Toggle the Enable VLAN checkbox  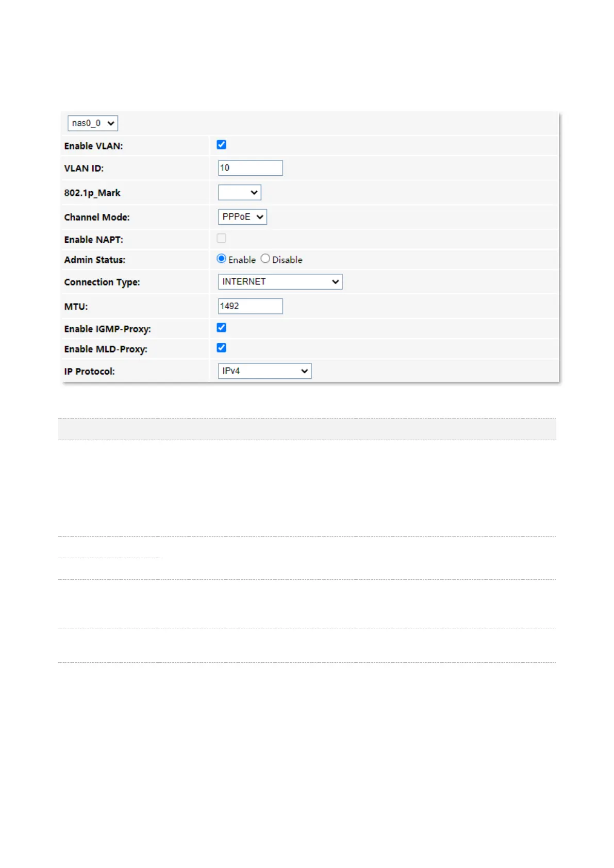(x=222, y=145)
